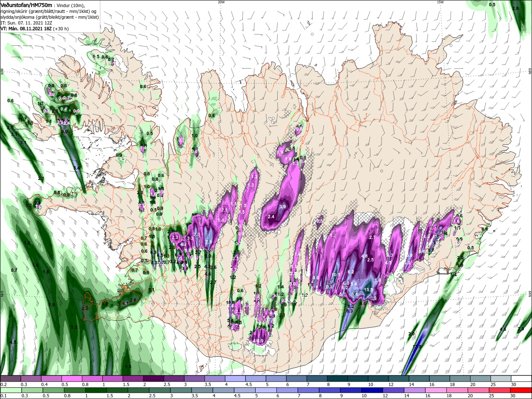Screen dimensions: 532x399
Task: Click the violet swatch between 12 and 14 in lower legend row
Action: (394, 390)
